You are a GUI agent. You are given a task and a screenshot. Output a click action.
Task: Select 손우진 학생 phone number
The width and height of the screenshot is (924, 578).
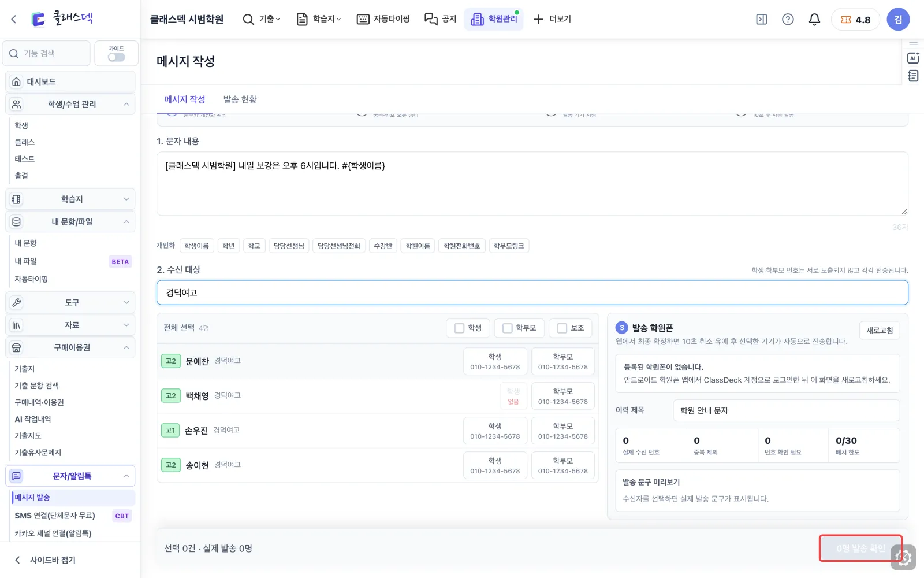point(495,431)
